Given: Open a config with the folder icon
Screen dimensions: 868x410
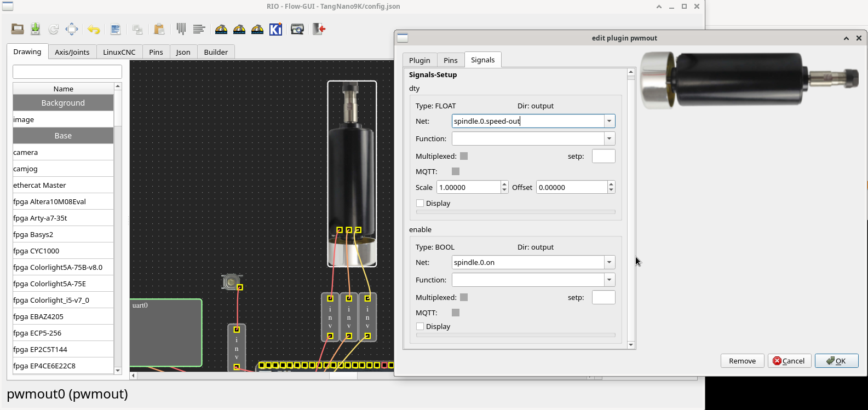Looking at the screenshot, I should pos(18,29).
